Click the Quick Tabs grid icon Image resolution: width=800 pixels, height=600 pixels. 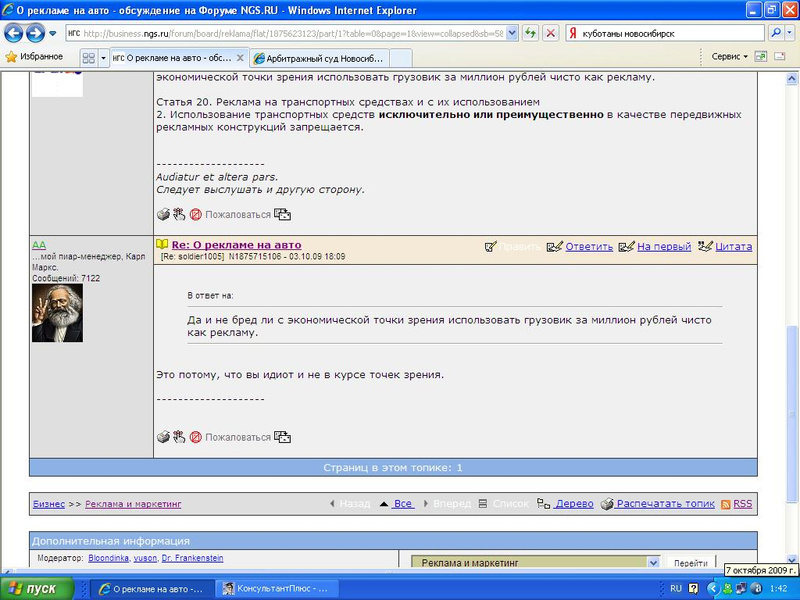(x=88, y=58)
